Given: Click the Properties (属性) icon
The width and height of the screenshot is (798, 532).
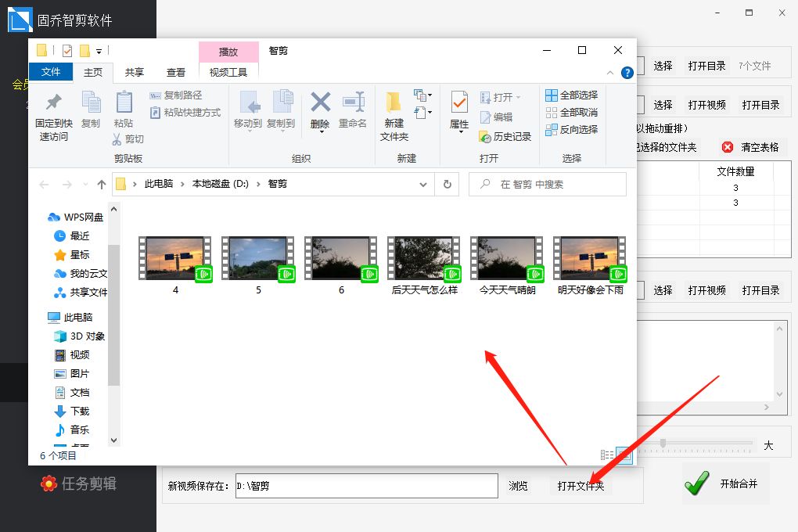Looking at the screenshot, I should point(459,102).
